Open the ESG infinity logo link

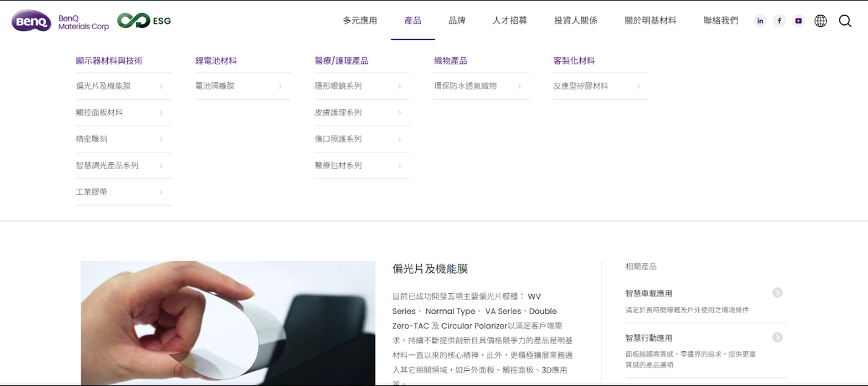tap(144, 21)
